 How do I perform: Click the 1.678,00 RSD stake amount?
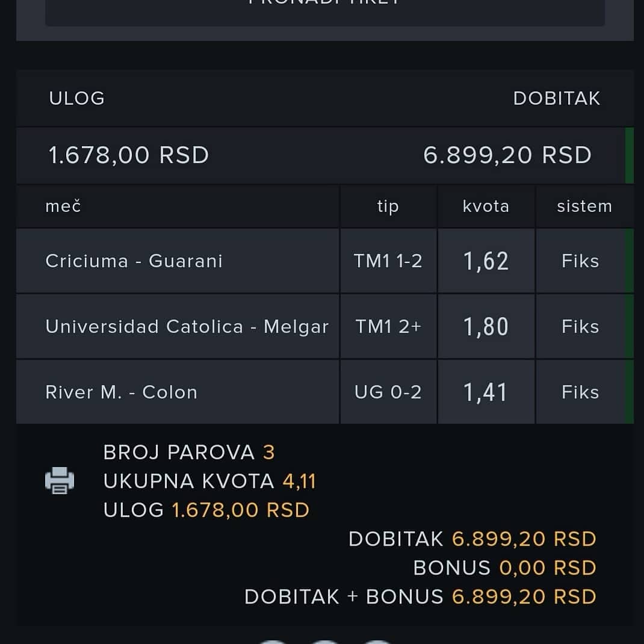[x=129, y=155]
